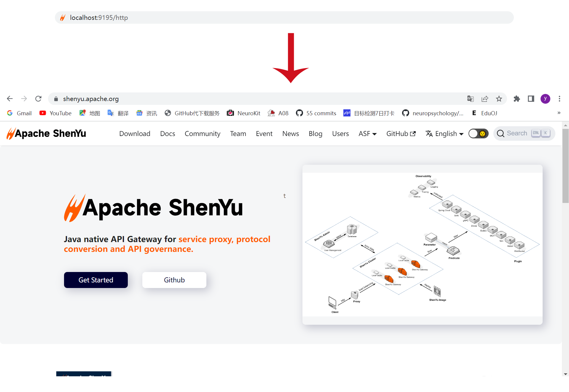The height and width of the screenshot is (392, 569).
Task: Open the purple profile avatar
Action: click(x=545, y=99)
